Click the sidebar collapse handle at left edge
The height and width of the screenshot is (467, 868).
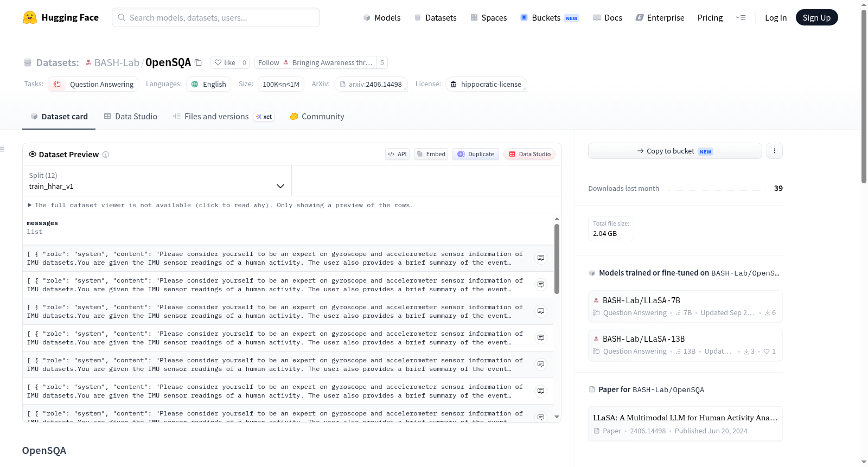[x=2, y=149]
